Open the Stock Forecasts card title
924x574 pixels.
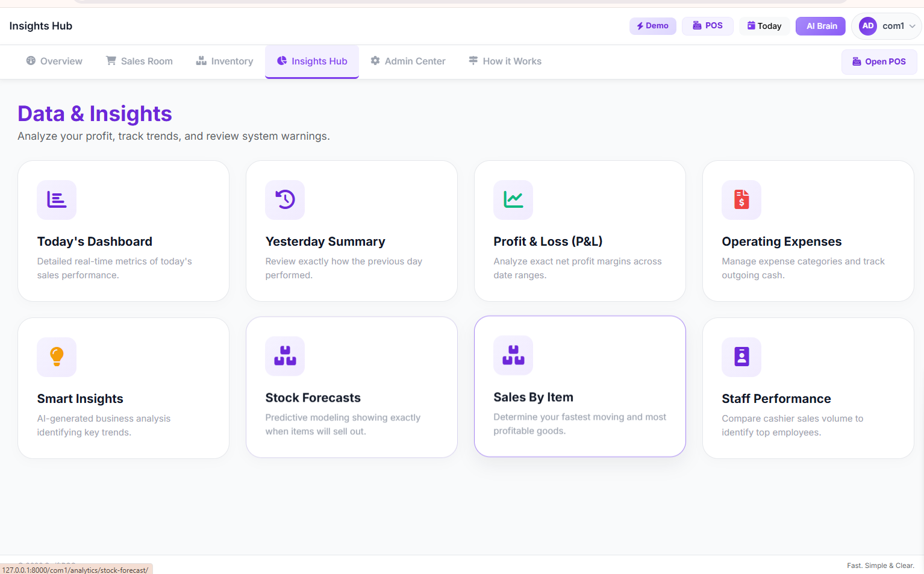313,398
